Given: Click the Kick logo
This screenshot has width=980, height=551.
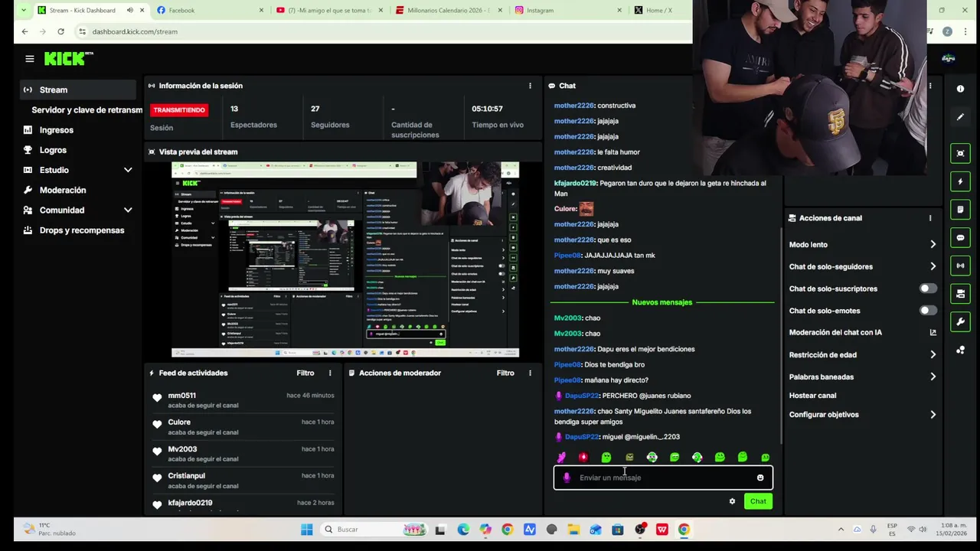Looking at the screenshot, I should pos(68,59).
